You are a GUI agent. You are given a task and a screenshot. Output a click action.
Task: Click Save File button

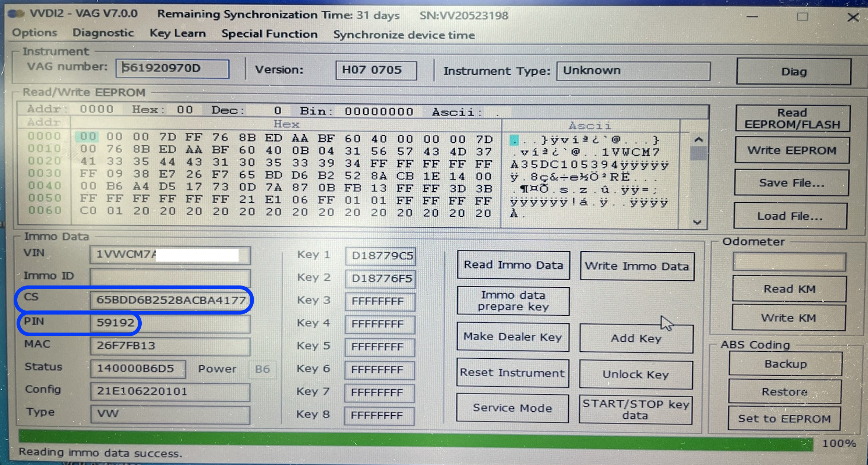click(791, 182)
